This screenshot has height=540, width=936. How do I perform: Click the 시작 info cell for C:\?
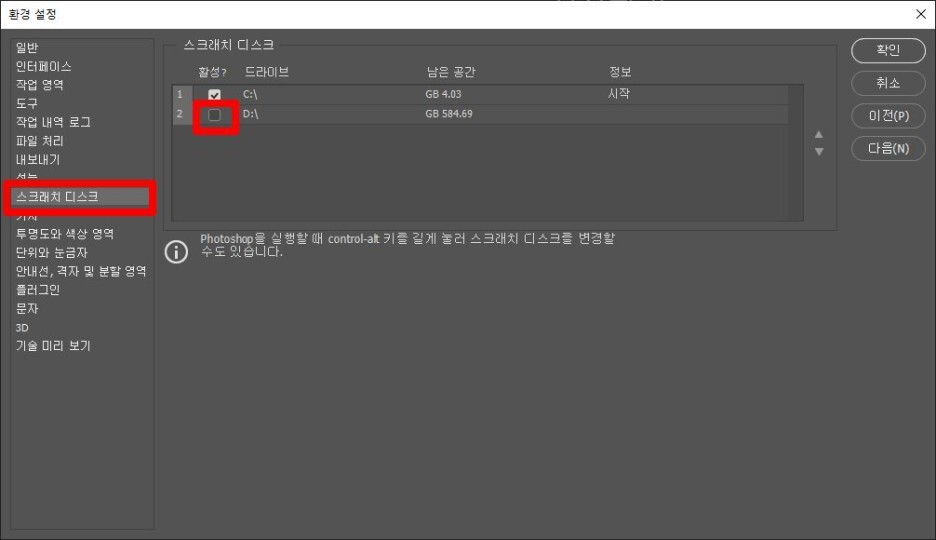(x=619, y=94)
